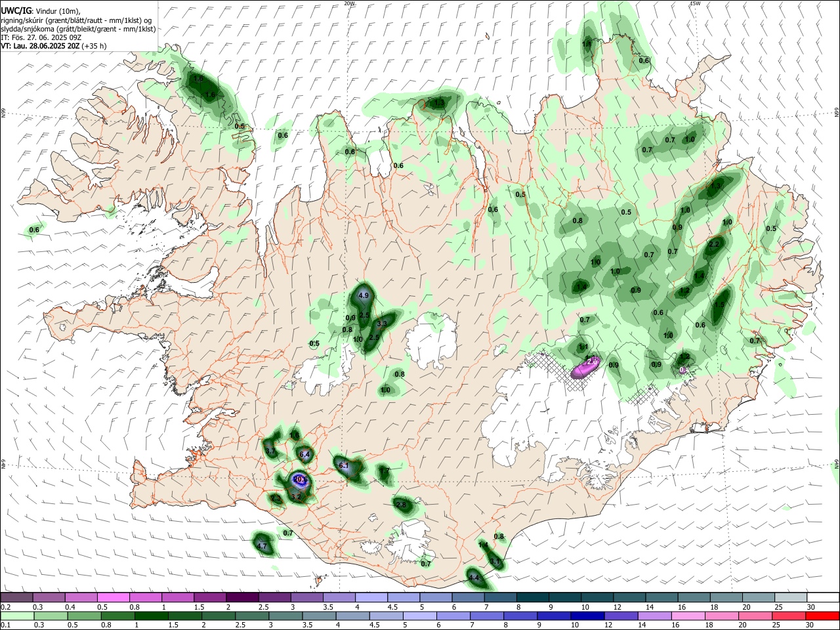Screen dimensions: 840x630
Task: Click the 2.3 precipitation value
Action: [276, 499]
